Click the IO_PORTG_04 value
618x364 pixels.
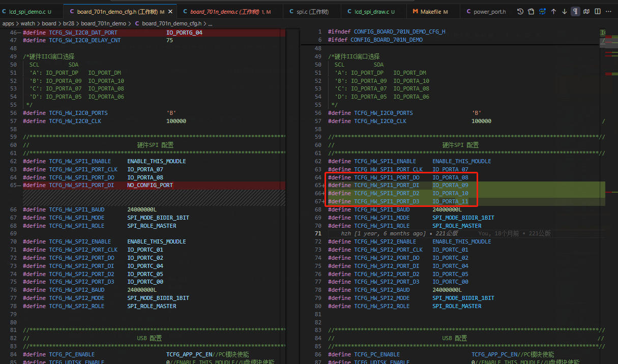[x=184, y=33]
